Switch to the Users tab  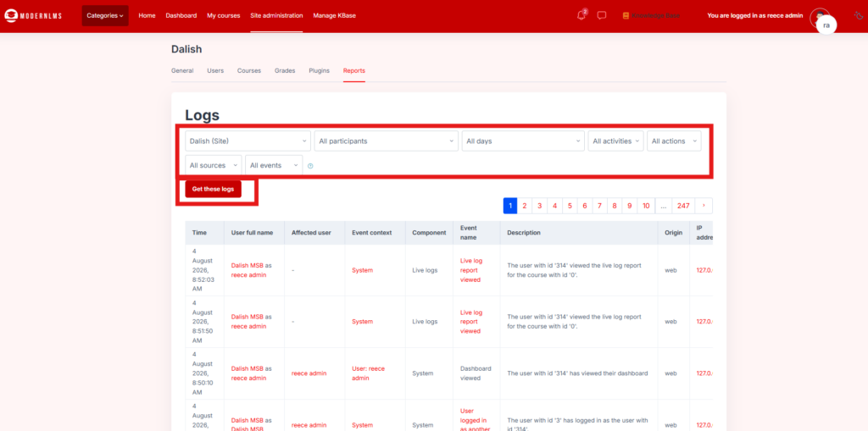tap(215, 71)
